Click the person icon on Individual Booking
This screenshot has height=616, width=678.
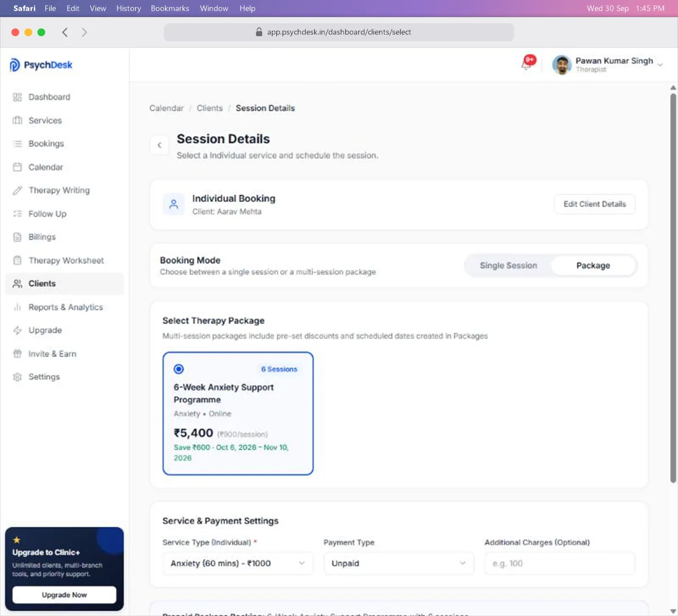coord(173,204)
